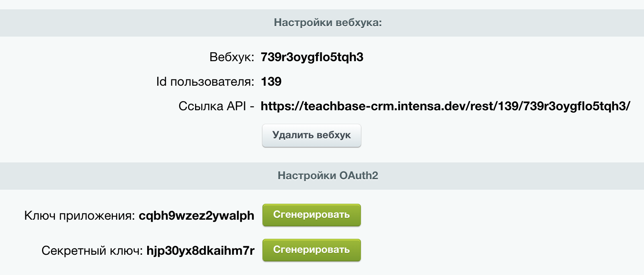The width and height of the screenshot is (644, 275).
Task: Generate a new Ключ приложения
Action: pos(311,215)
